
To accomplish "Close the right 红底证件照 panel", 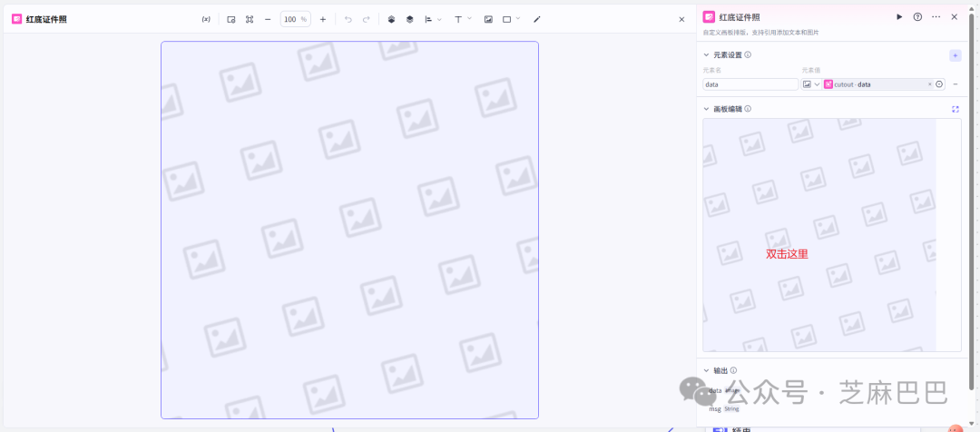I will pyautogui.click(x=955, y=17).
